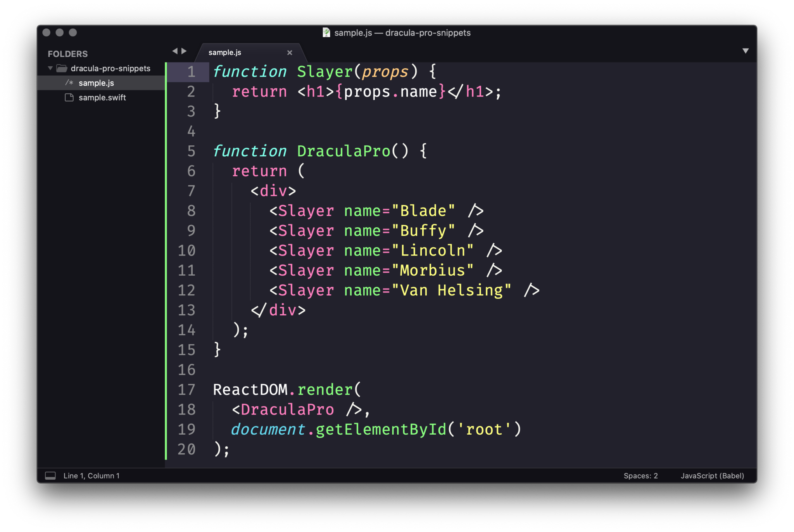Click the sample.swift file icon

[x=69, y=97]
